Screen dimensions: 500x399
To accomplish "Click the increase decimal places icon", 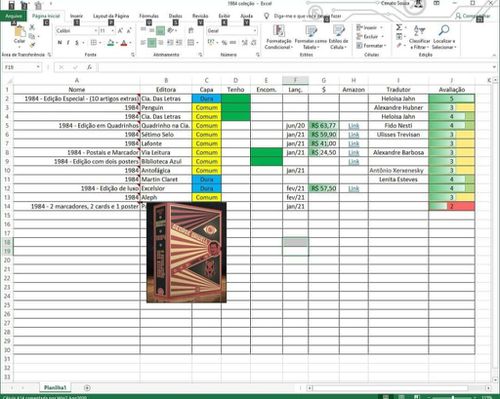I will [x=245, y=43].
